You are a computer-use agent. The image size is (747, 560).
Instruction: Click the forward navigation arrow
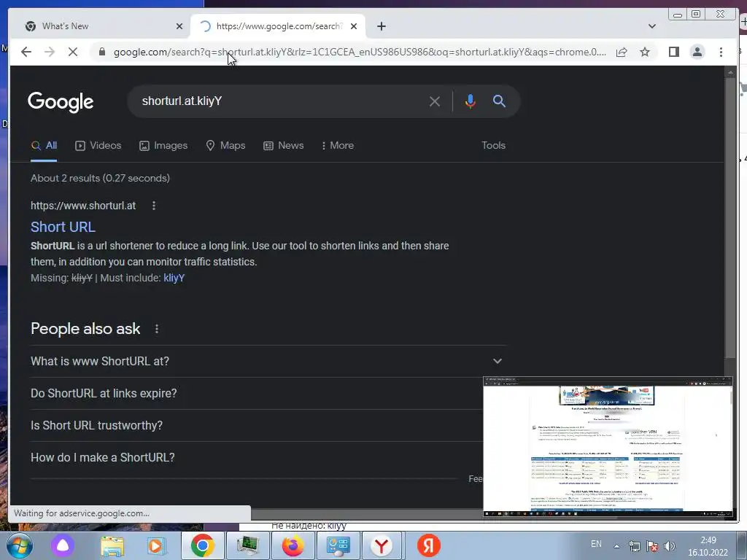(x=50, y=52)
